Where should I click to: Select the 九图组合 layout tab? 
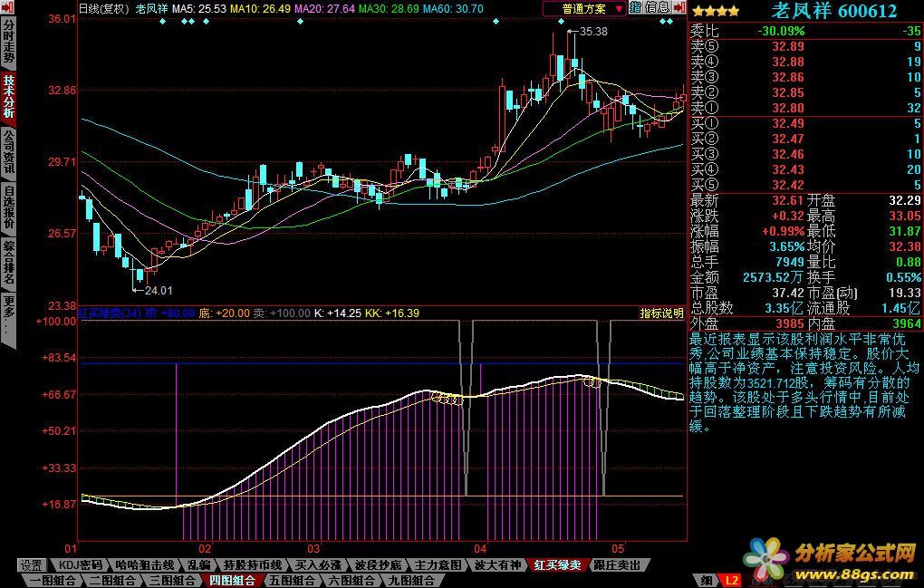(411, 581)
